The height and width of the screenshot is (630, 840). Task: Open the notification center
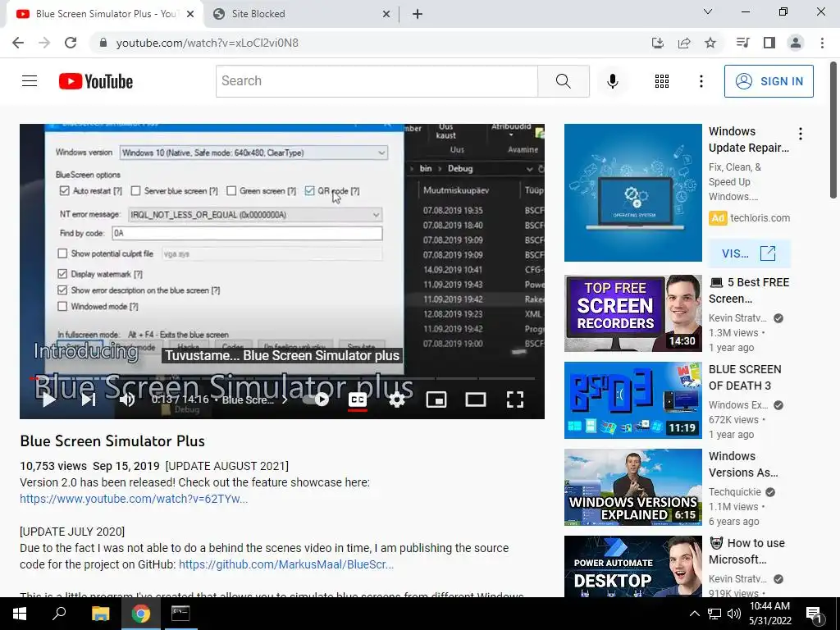[814, 614]
